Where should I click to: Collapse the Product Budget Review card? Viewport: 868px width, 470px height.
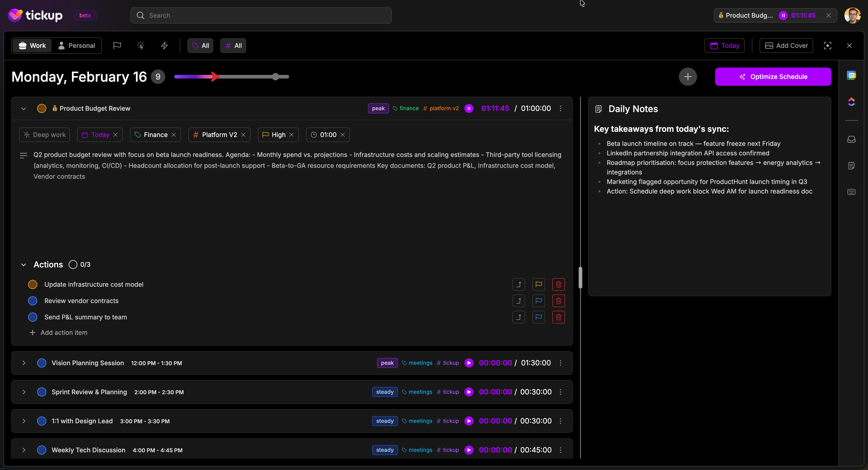(x=24, y=108)
